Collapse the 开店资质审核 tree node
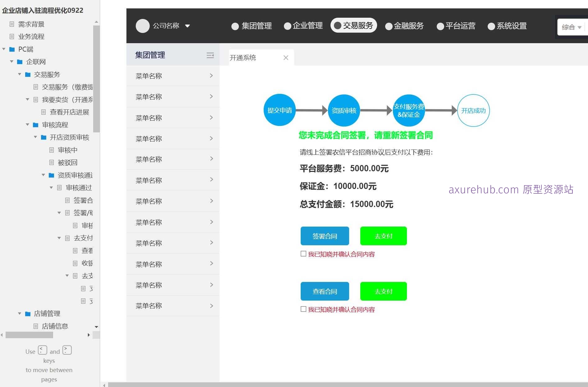 35,137
